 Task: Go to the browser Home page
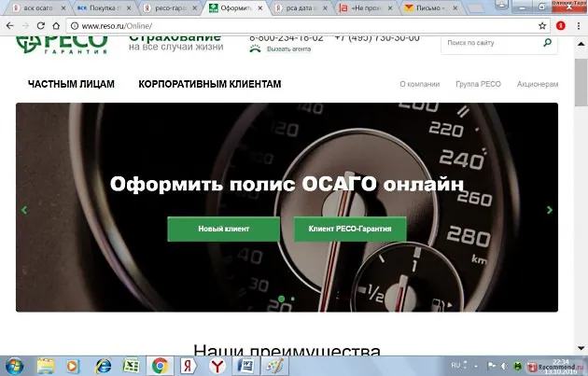pos(56,26)
